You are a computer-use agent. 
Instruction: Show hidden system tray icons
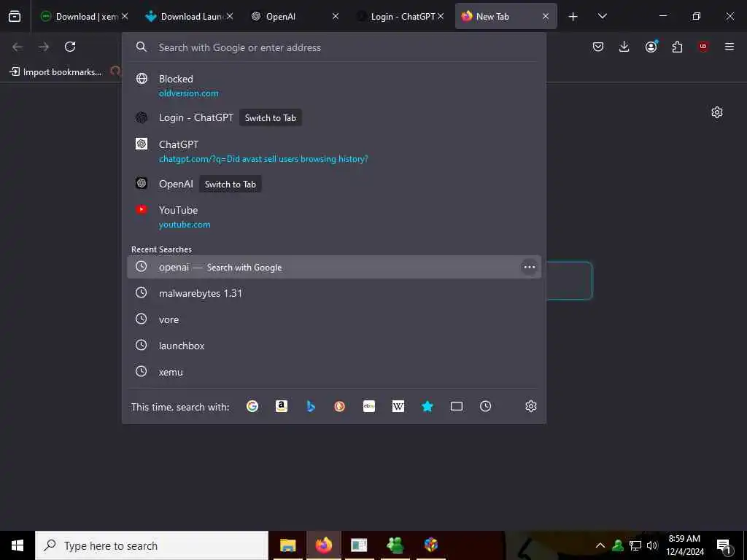pyautogui.click(x=600, y=545)
